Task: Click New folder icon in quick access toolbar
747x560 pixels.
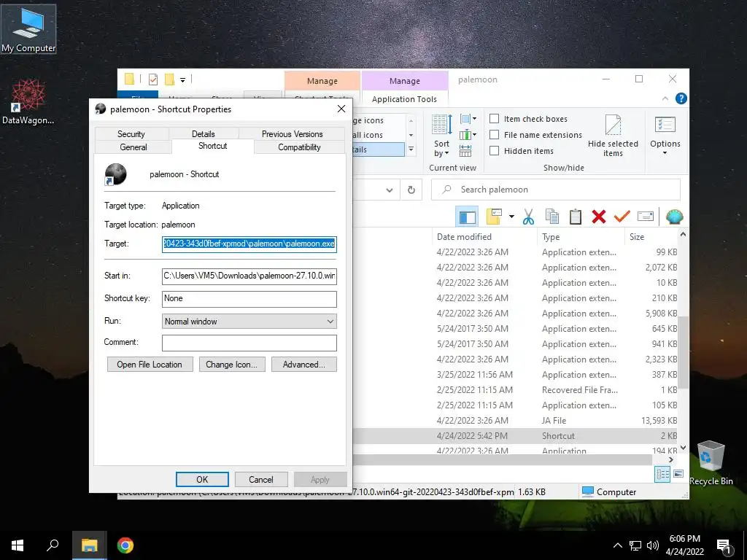Action: [x=169, y=79]
